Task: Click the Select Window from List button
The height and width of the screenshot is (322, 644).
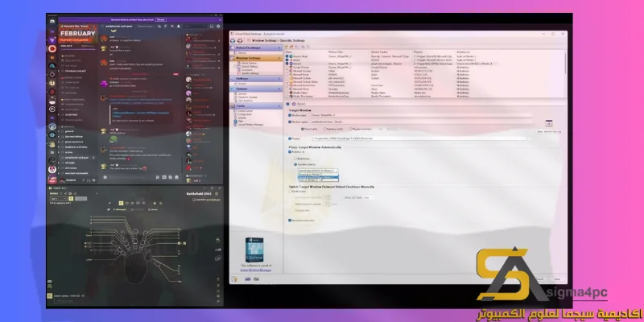Action: (549, 131)
